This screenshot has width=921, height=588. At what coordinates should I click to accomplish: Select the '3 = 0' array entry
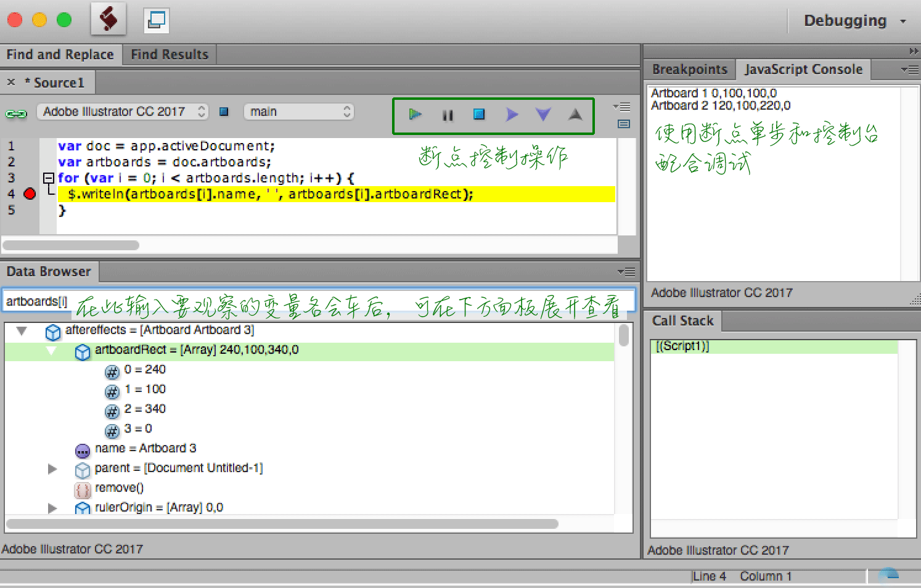tap(138, 428)
